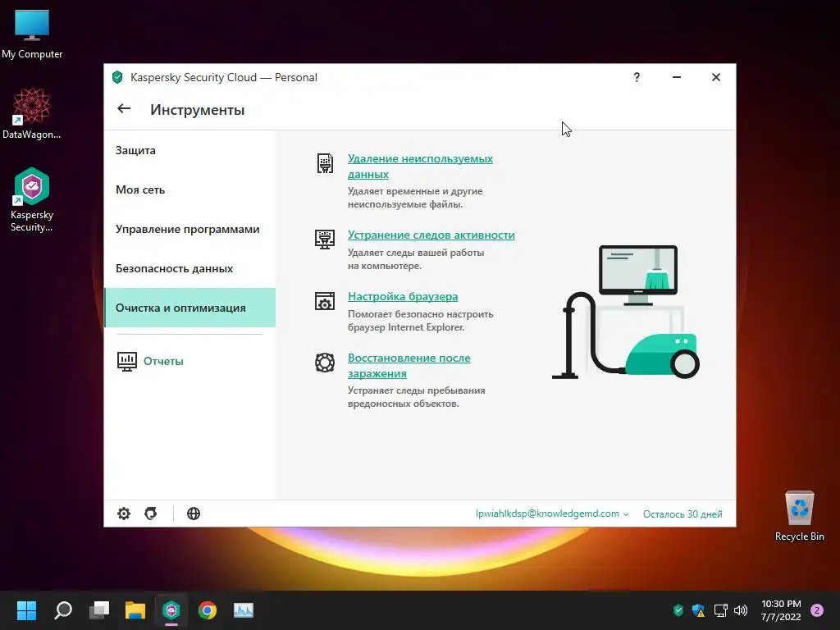Minimize the Kaspersky window

click(677, 77)
